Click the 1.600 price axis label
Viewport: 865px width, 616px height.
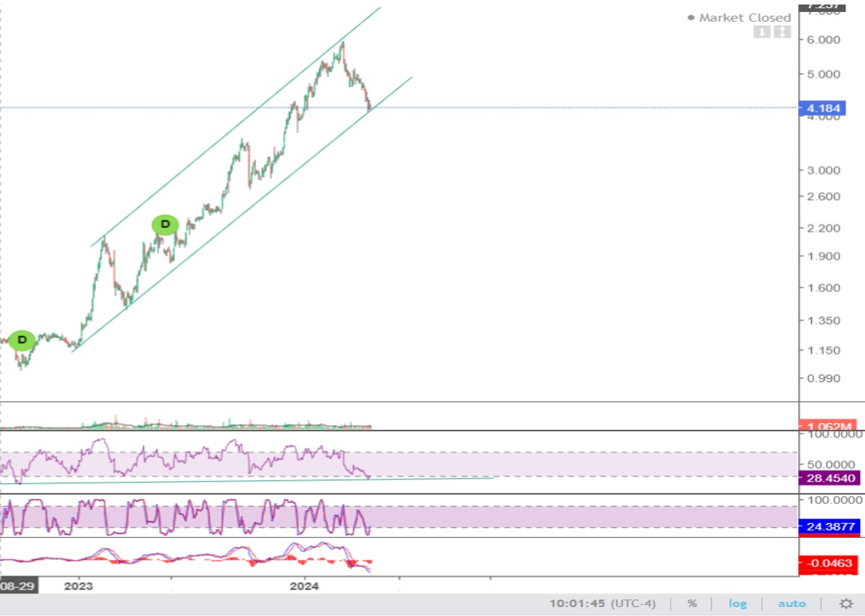[824, 287]
